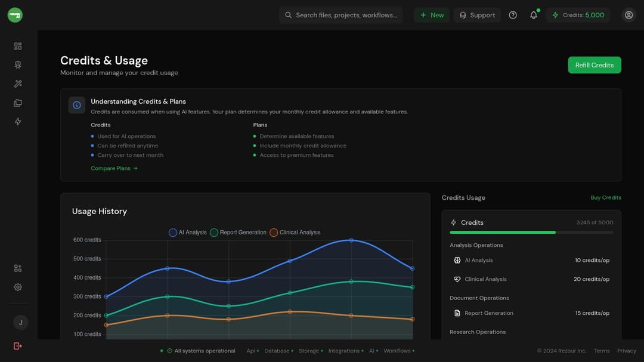This screenshot has height=362, width=644.
Task: Click the add apps sidebar icon
Action: [18, 268]
